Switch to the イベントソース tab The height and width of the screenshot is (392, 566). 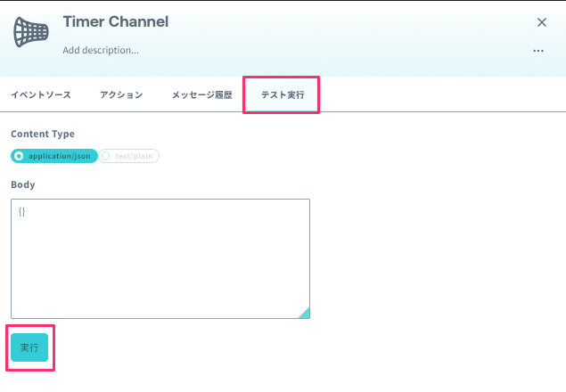coord(41,95)
